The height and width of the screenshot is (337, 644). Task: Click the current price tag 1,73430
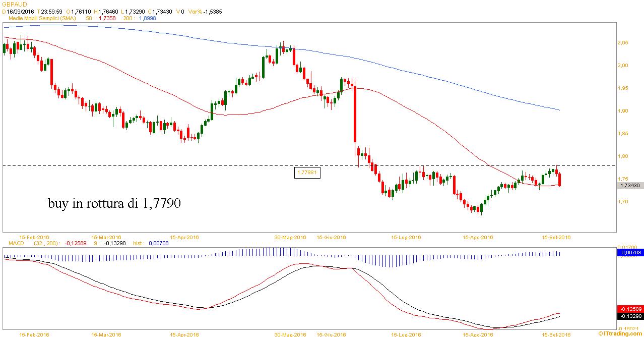(630, 186)
